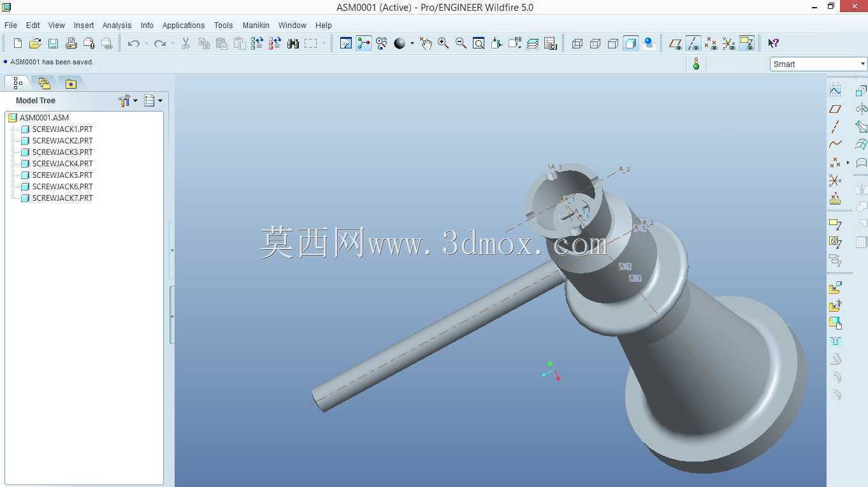Screen dimensions: 868x487
Task: Add a component to the assembly
Action: pyautogui.click(x=835, y=288)
